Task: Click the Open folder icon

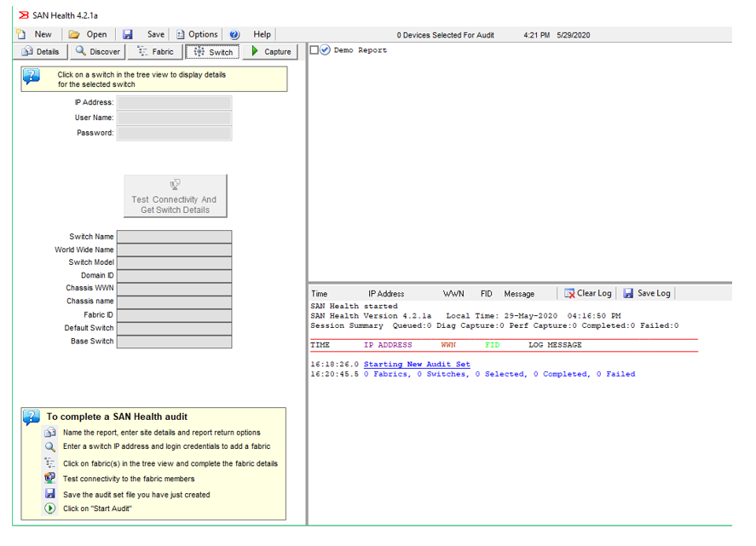Action: coord(74,34)
